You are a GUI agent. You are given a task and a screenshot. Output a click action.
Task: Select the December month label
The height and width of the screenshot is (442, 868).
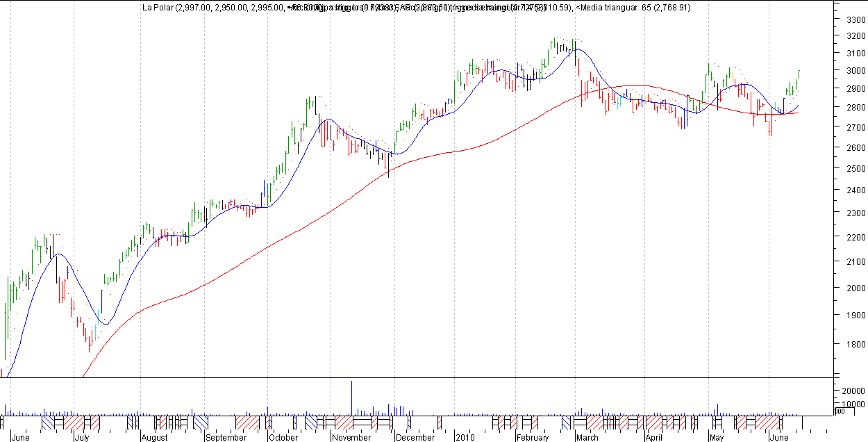click(x=415, y=438)
